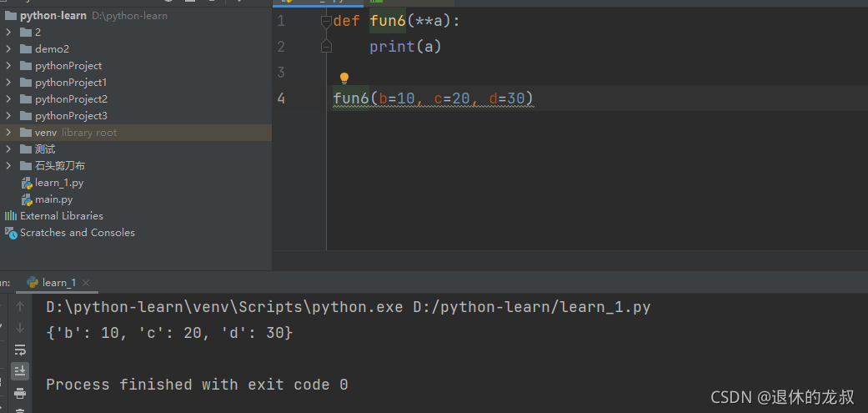Click the 'b=10' argument on line 4
The width and height of the screenshot is (868, 413).
tap(397, 98)
